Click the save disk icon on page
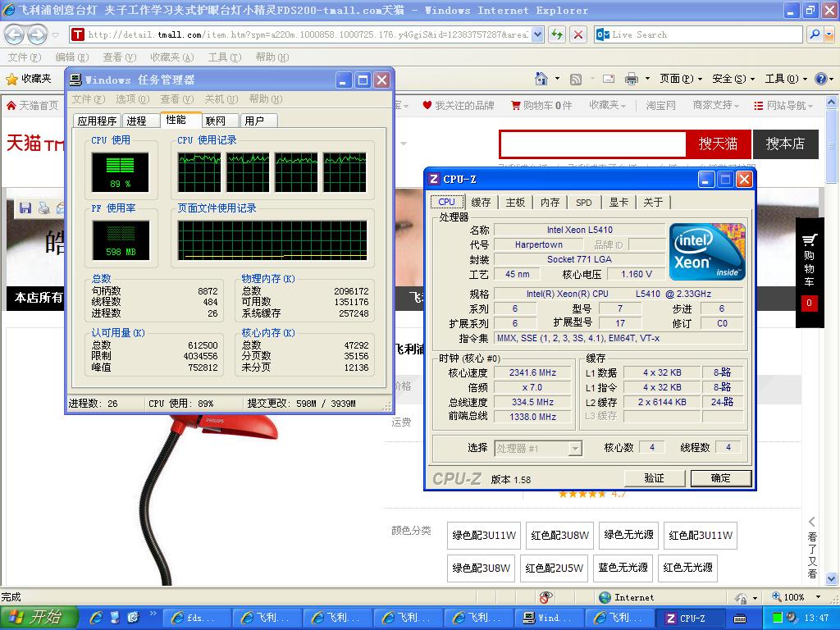The image size is (840, 630). (25, 208)
